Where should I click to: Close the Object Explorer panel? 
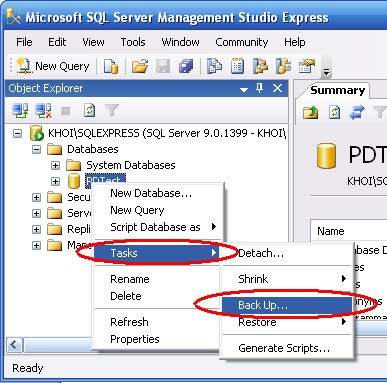[x=277, y=88]
